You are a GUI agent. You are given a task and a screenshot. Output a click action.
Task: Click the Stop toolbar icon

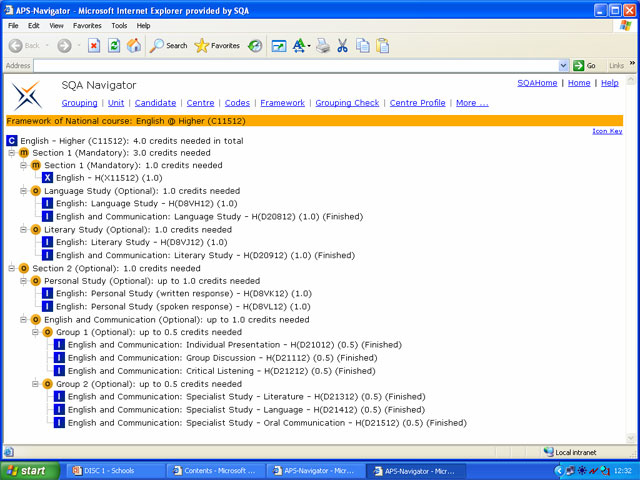pos(94,46)
